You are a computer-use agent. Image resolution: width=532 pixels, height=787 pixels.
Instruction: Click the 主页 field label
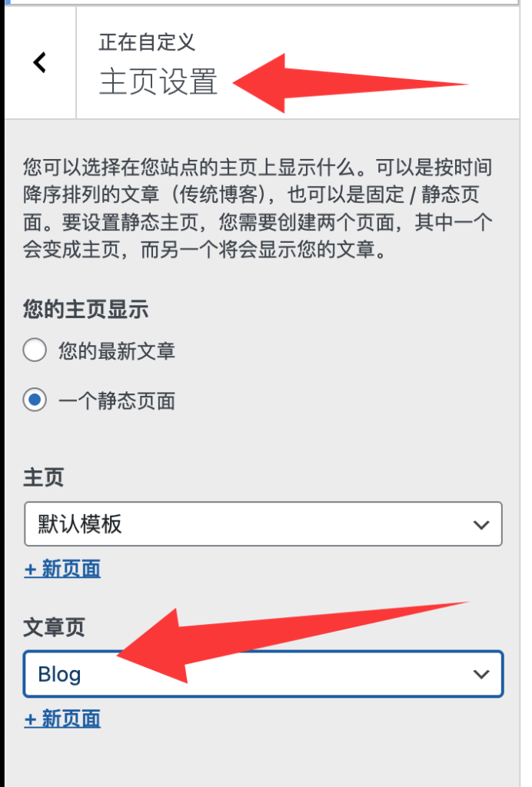click(x=44, y=477)
